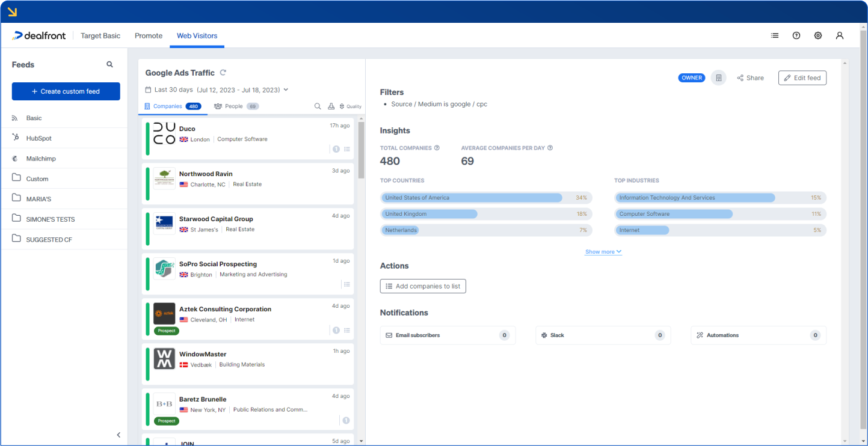Open search within the companies list

click(x=318, y=106)
